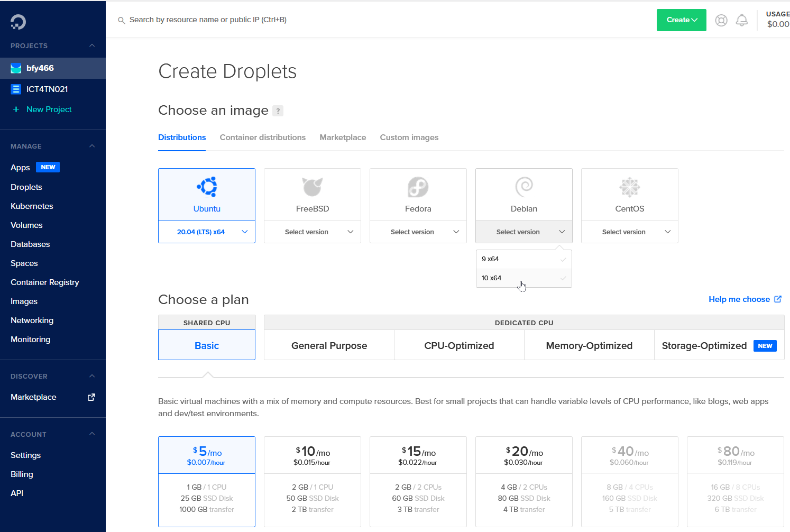The width and height of the screenshot is (790, 532).
Task: Select the Fedora distribution logo
Action: [x=418, y=187]
